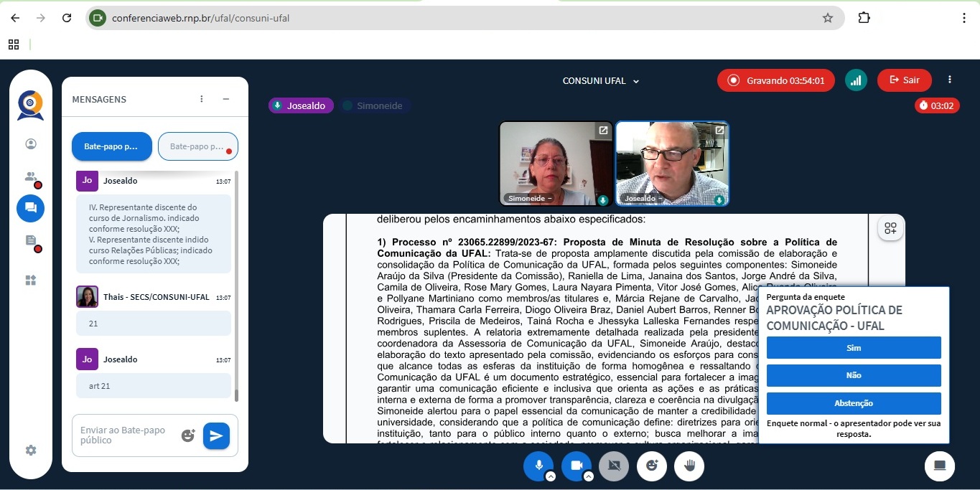This screenshot has width=980, height=490.
Task: Open shared notes from the sidebar
Action: pyautogui.click(x=30, y=241)
